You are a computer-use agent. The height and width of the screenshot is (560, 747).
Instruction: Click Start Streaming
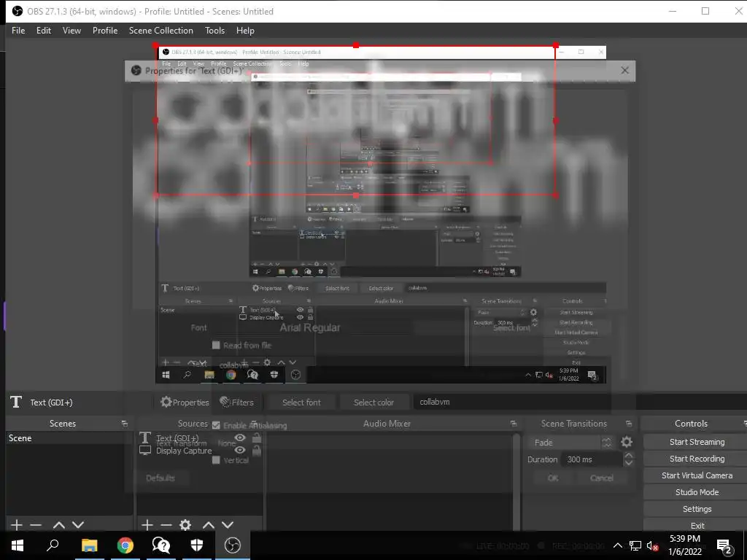(697, 442)
